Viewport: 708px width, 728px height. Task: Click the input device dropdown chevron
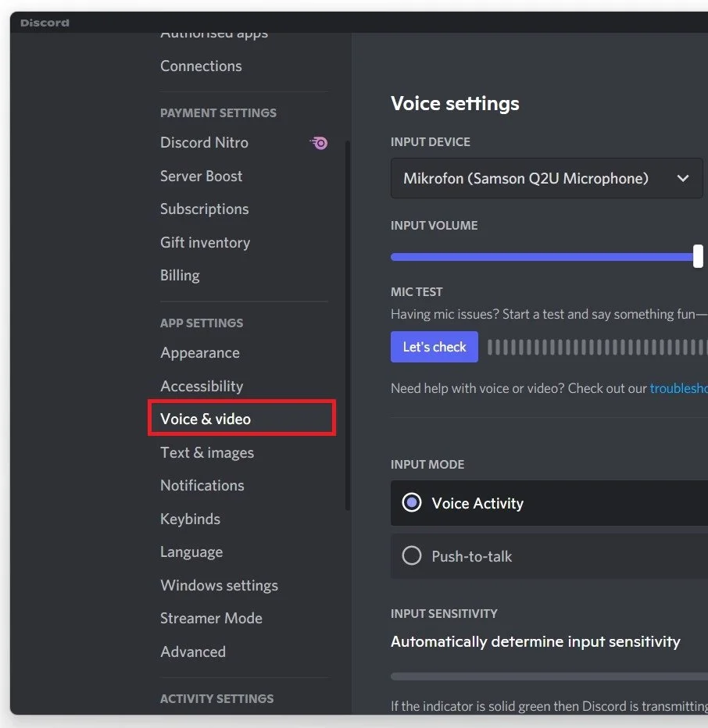click(682, 178)
